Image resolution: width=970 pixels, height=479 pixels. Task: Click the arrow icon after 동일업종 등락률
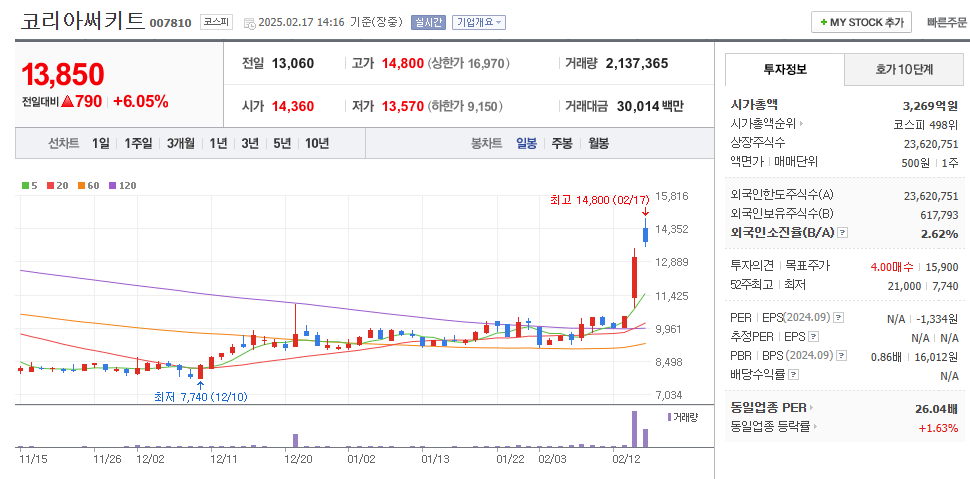coord(816,426)
